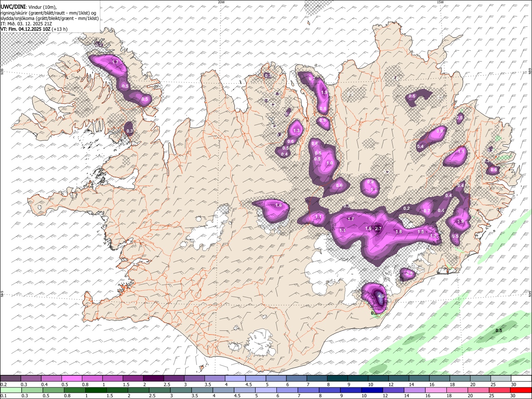The height and width of the screenshot is (399, 532).
Task: Click the 4.0 snowfall maximum label
Action: click(x=380, y=297)
